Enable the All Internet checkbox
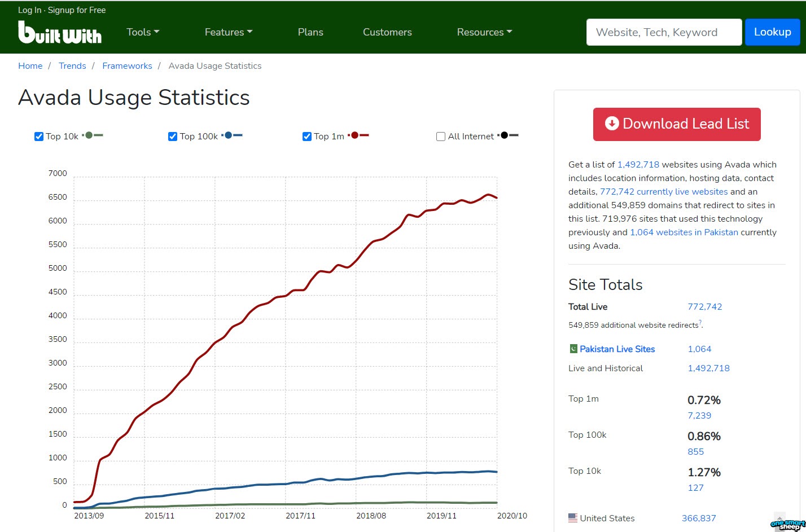The height and width of the screenshot is (532, 806). coord(441,137)
